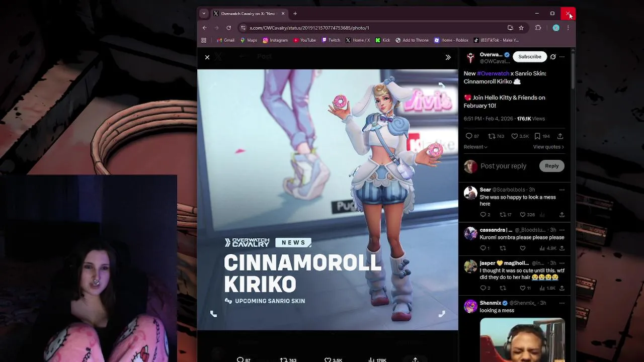The width and height of the screenshot is (644, 362).
Task: Open Chrome three-dot menu
Action: [568, 28]
